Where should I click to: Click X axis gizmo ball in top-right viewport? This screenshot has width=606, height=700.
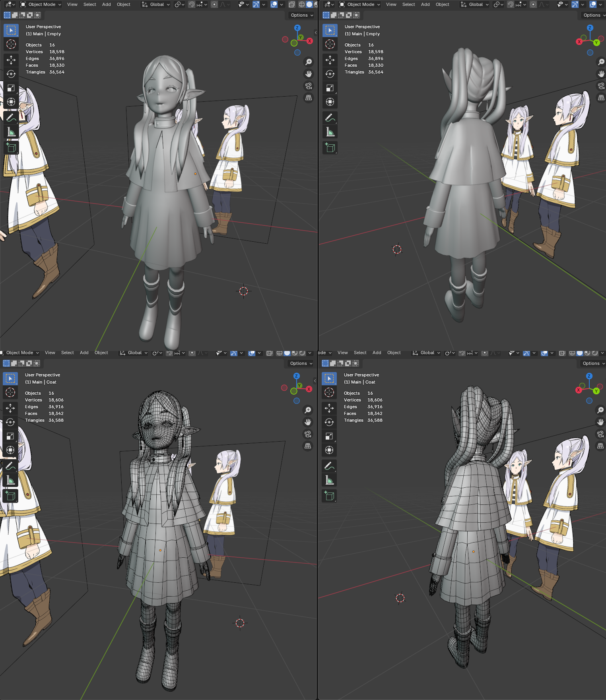click(579, 41)
